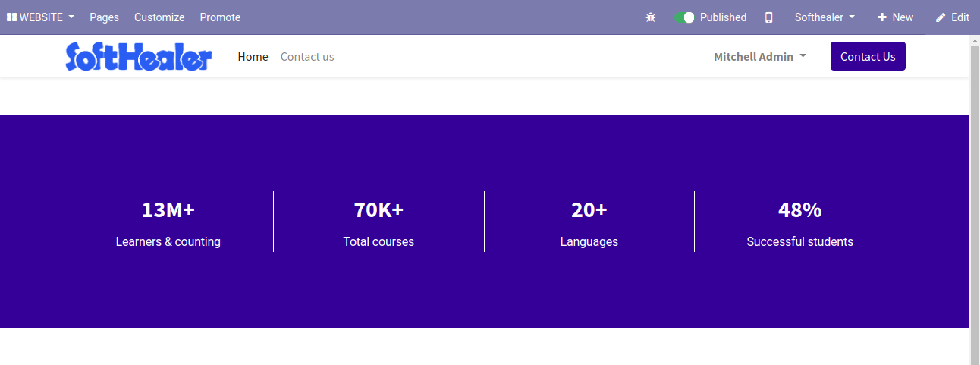This screenshot has height=365, width=980.
Task: Switch to mobile preview icon
Action: (x=768, y=17)
